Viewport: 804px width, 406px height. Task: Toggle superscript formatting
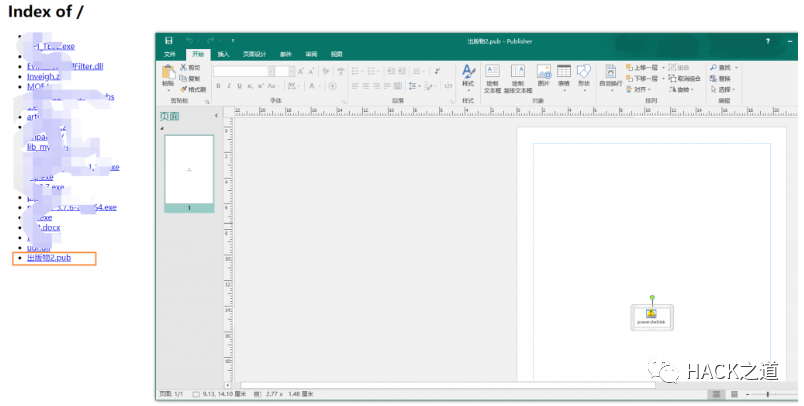coord(260,86)
